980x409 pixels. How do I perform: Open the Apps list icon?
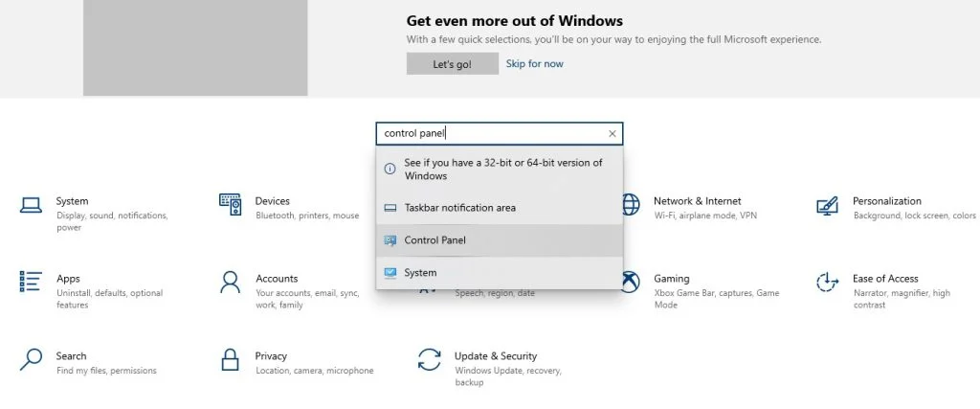coord(31,282)
